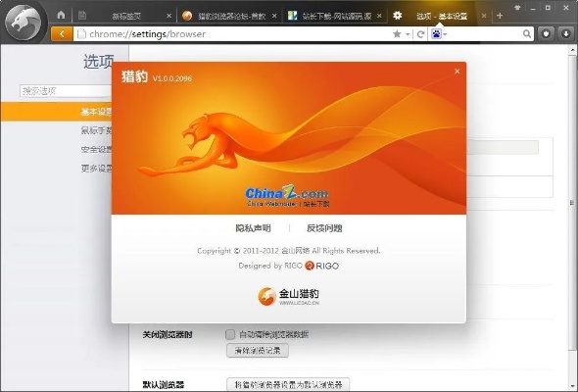This screenshot has height=392, width=578.
Task: Close the 猎豹 about dialog
Action: coord(458,72)
